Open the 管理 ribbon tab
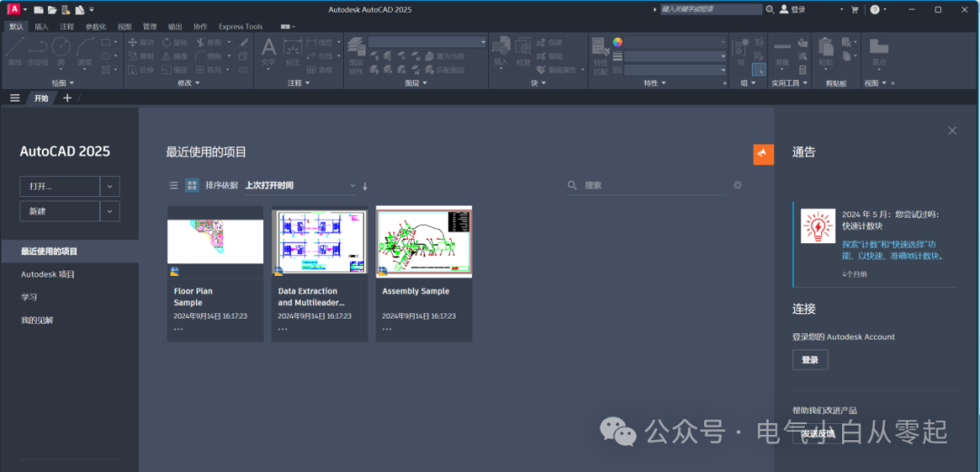 (x=150, y=27)
